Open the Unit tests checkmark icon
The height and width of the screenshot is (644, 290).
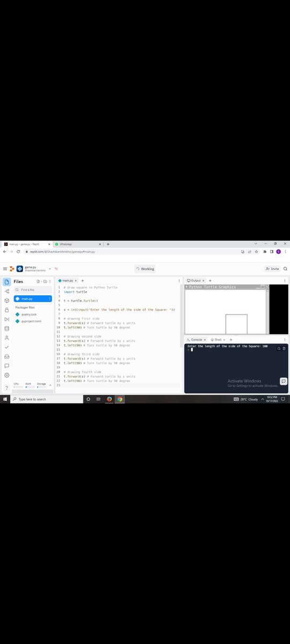(x=6, y=347)
